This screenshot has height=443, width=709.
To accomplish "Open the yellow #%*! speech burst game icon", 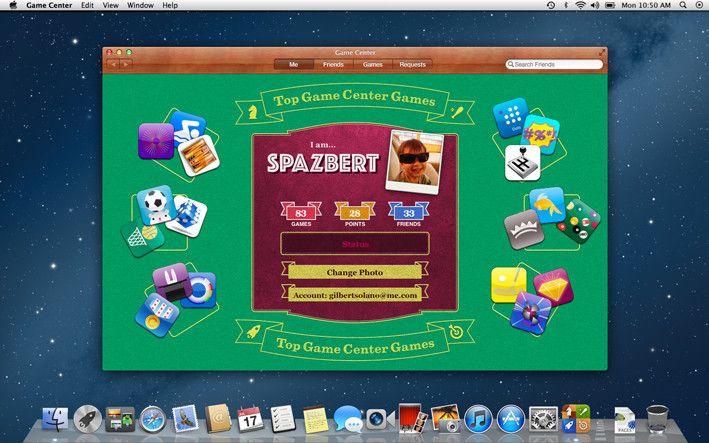I will click(540, 134).
